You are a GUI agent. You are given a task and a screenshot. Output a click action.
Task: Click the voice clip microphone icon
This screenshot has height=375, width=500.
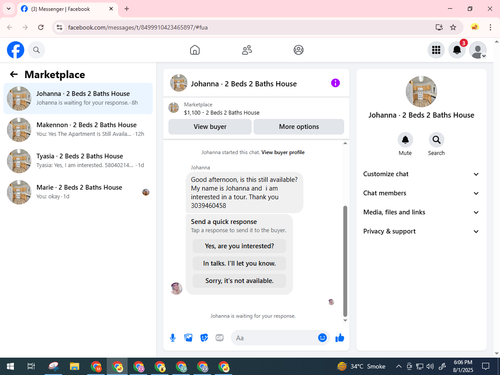pyautogui.click(x=173, y=338)
